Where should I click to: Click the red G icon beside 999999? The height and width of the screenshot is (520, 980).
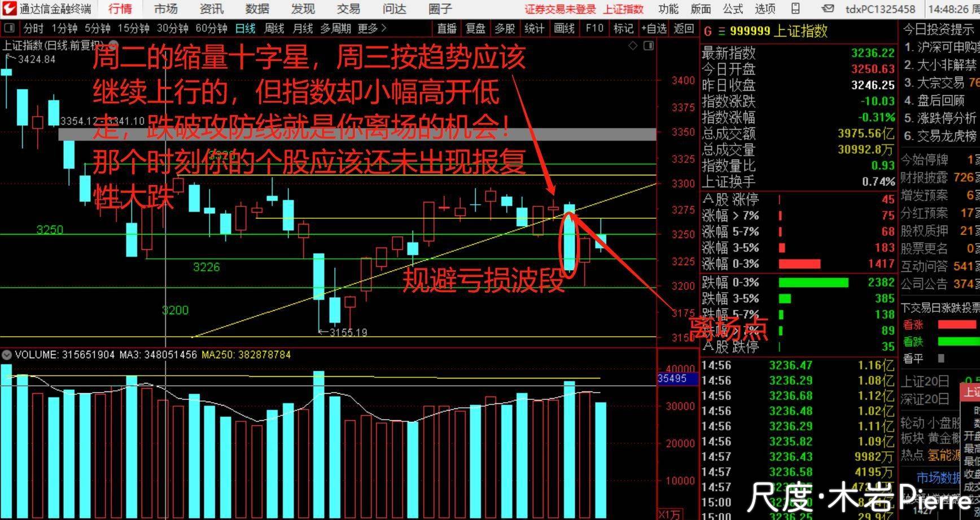pos(707,32)
